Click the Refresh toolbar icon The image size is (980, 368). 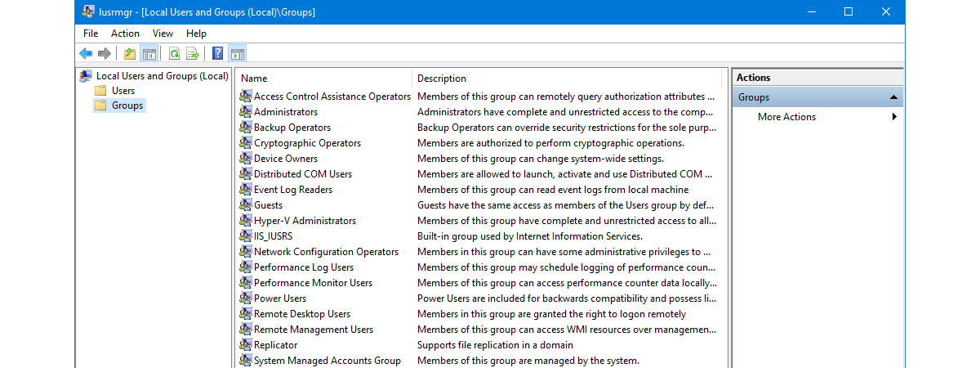click(x=174, y=54)
